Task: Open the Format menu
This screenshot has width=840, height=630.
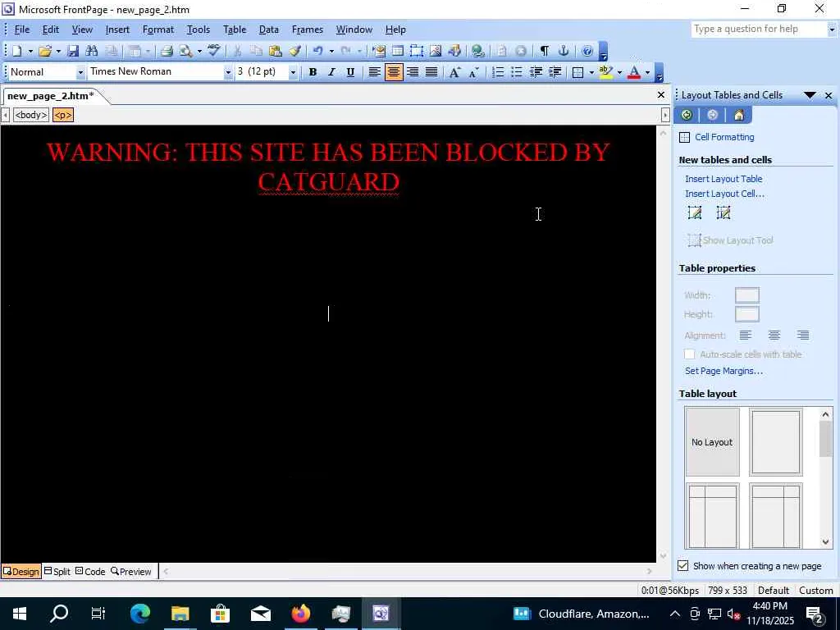Action: [x=158, y=30]
